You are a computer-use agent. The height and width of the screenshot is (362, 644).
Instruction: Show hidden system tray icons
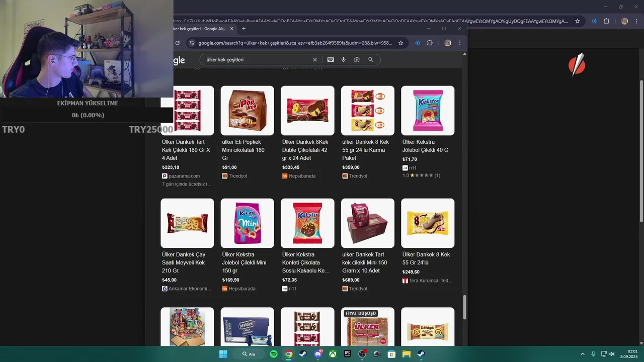[x=583, y=354]
